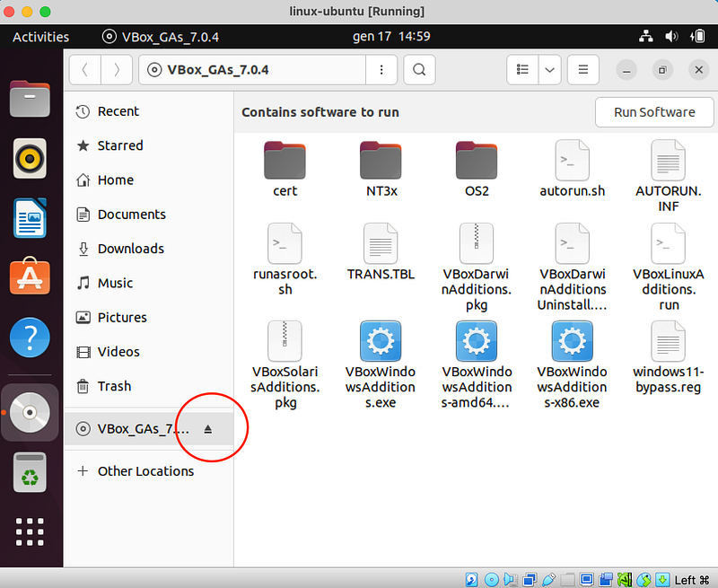Open Recent in the sidebar
The image size is (718, 588).
(x=149, y=111)
